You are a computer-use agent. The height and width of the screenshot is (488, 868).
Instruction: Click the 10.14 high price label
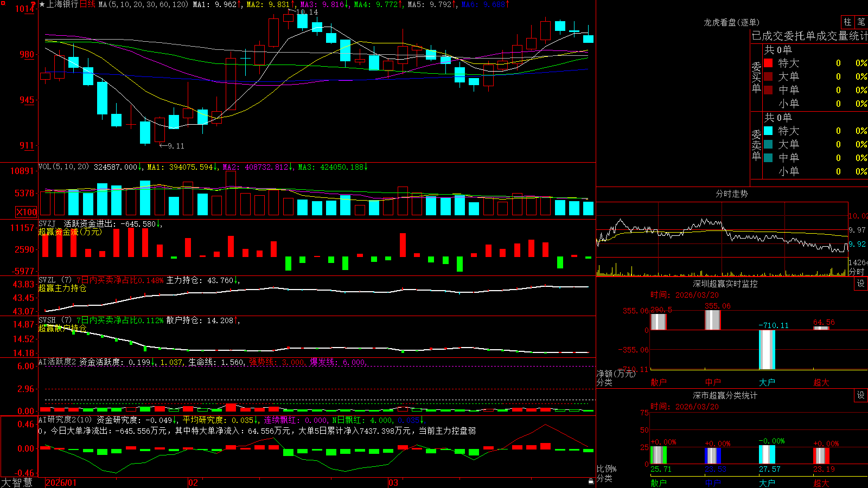point(307,12)
